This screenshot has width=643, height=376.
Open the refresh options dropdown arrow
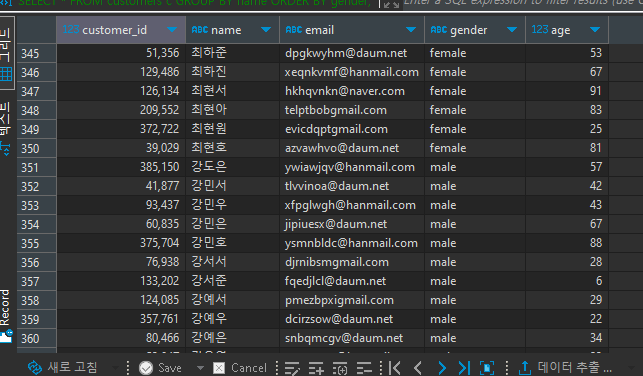tap(115, 368)
